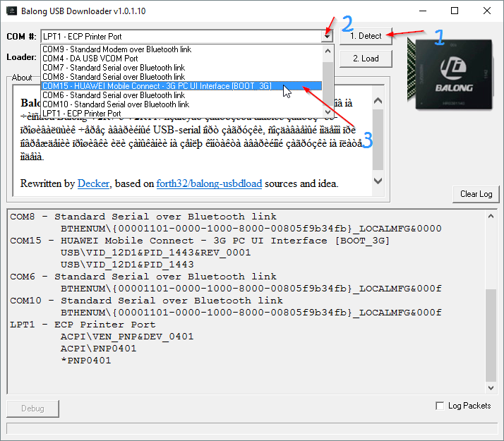
Task: Click the bottom status bar progress field
Action: (252, 429)
